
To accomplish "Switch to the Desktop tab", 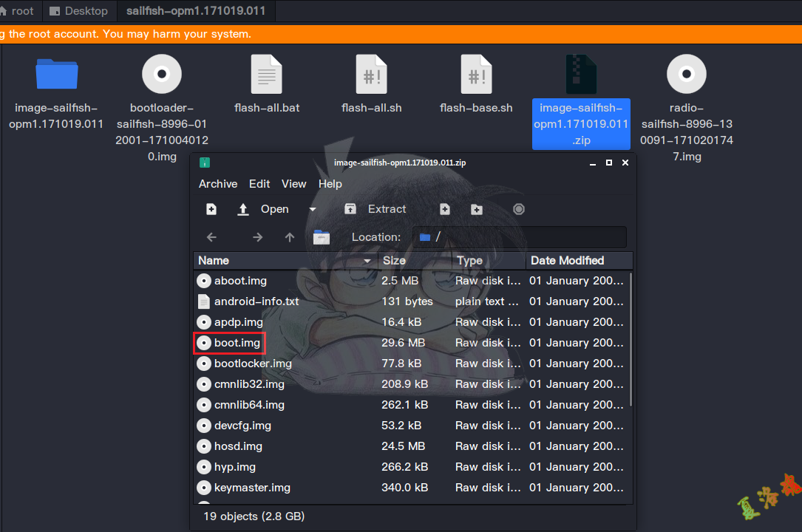I will pos(78,11).
